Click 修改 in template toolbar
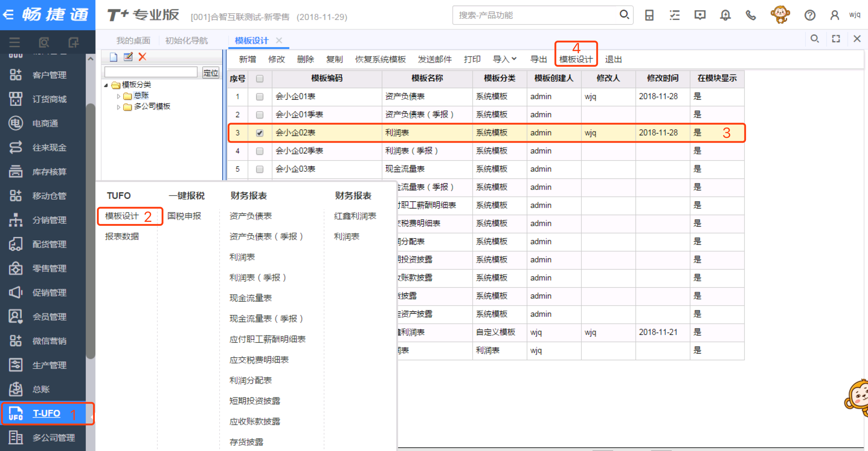Viewport: 868px width, 451px height. click(276, 59)
